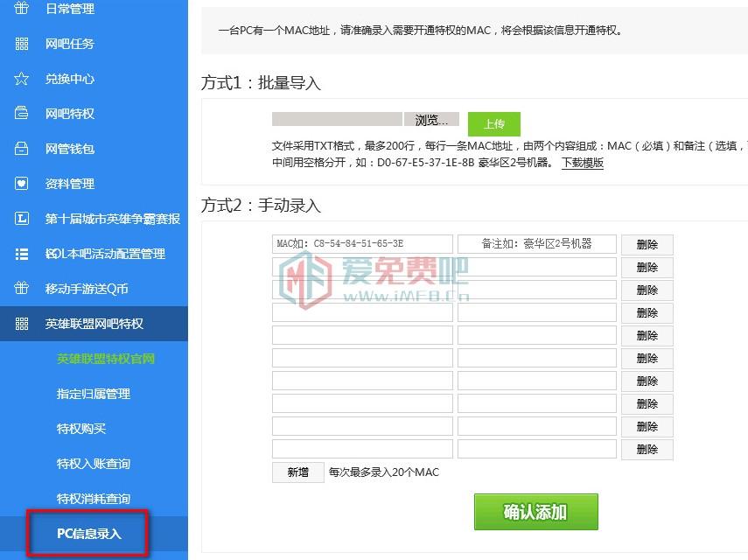Click the list icon beside LOL本吧活动配置管理

[x=22, y=253]
